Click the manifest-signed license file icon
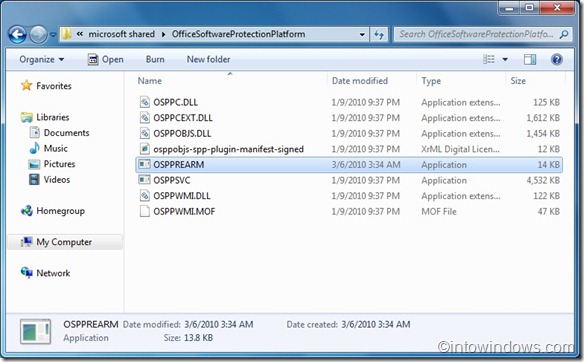 [x=145, y=149]
